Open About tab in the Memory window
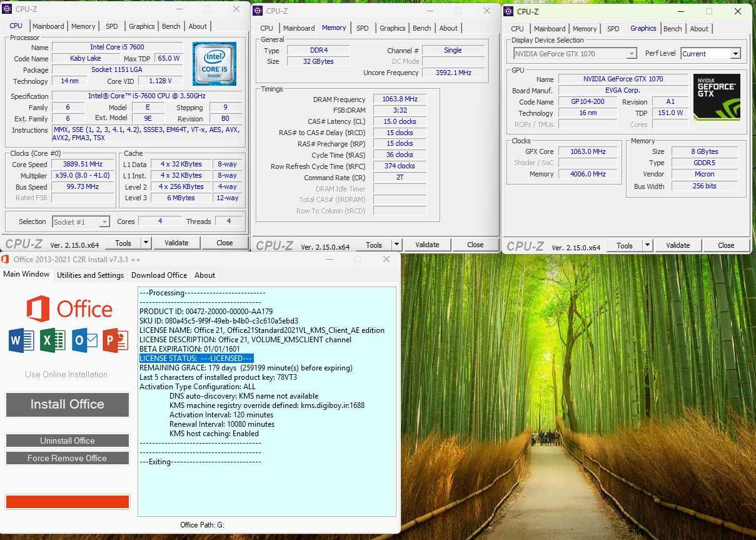Image resolution: width=756 pixels, height=540 pixels. point(448,28)
